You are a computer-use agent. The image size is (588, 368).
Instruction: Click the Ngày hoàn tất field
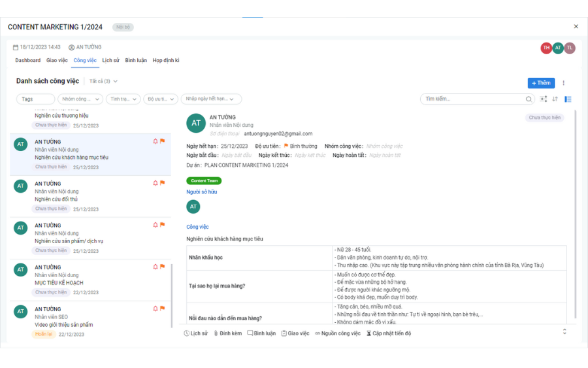coord(385,156)
